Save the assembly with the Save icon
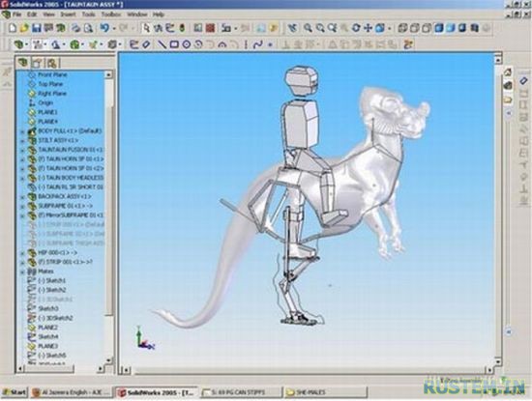This screenshot has width=532, height=401. pyautogui.click(x=36, y=28)
